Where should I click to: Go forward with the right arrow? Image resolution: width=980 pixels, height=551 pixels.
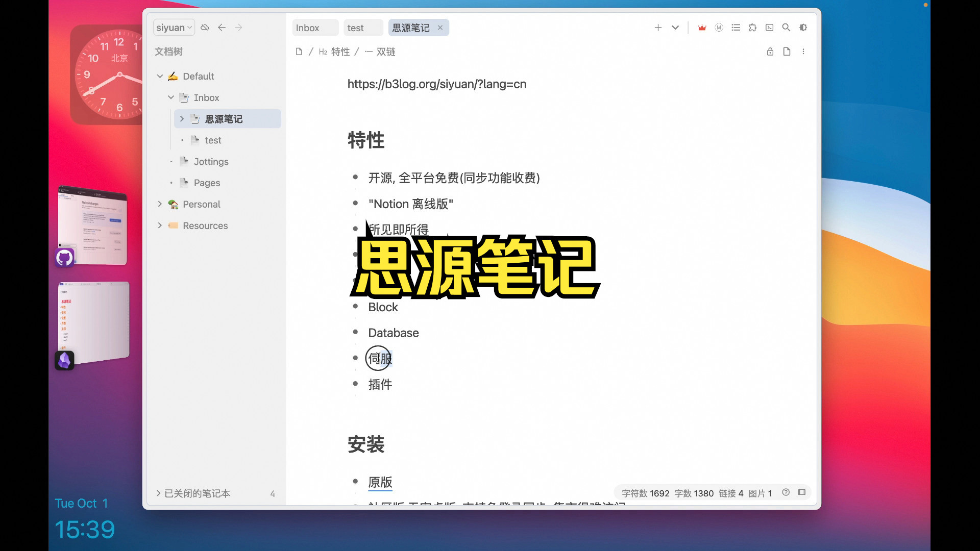pos(238,28)
